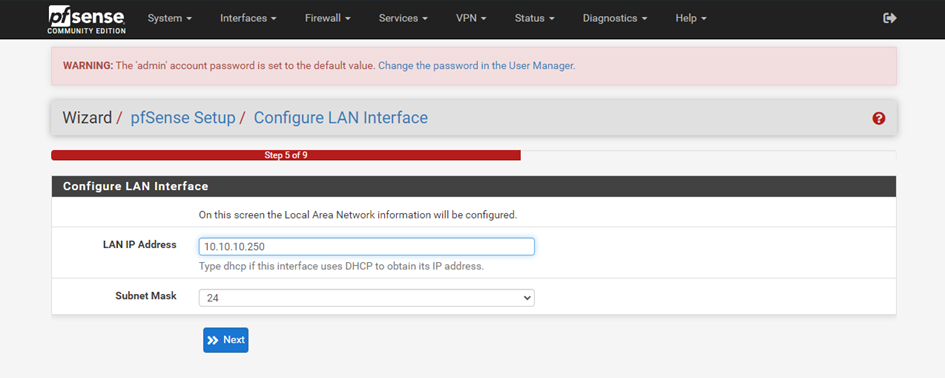
Task: Click the pfSense Setup breadcrumb link
Action: 183,118
